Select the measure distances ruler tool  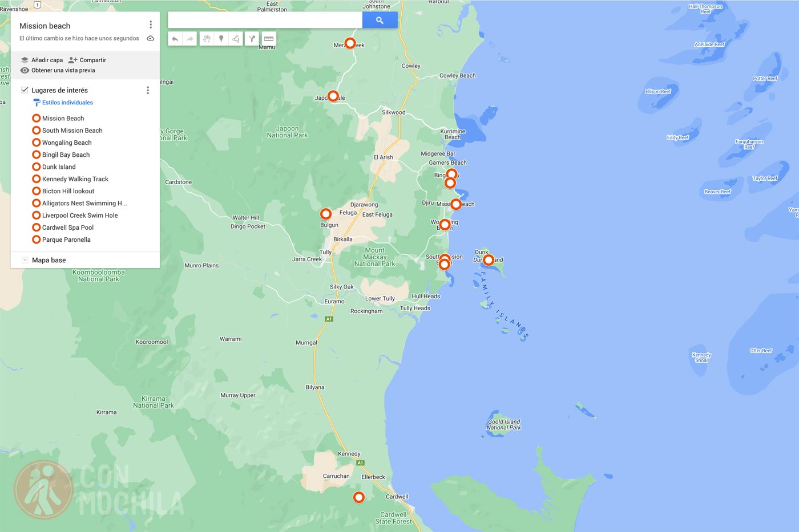tap(267, 39)
